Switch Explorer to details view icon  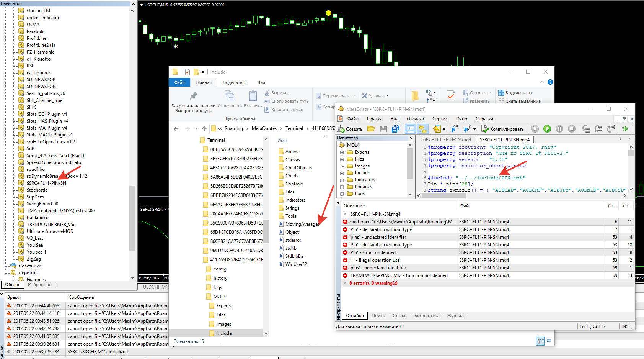(x=540, y=341)
